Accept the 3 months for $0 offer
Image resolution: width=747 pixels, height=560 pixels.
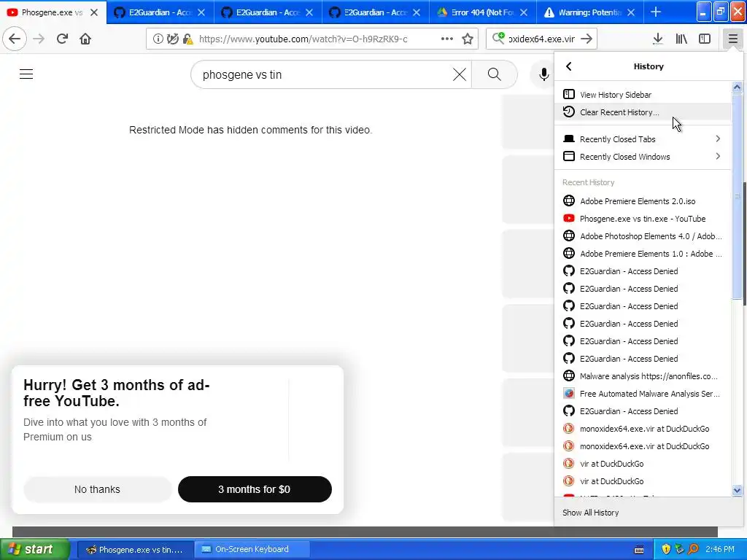pyautogui.click(x=255, y=489)
